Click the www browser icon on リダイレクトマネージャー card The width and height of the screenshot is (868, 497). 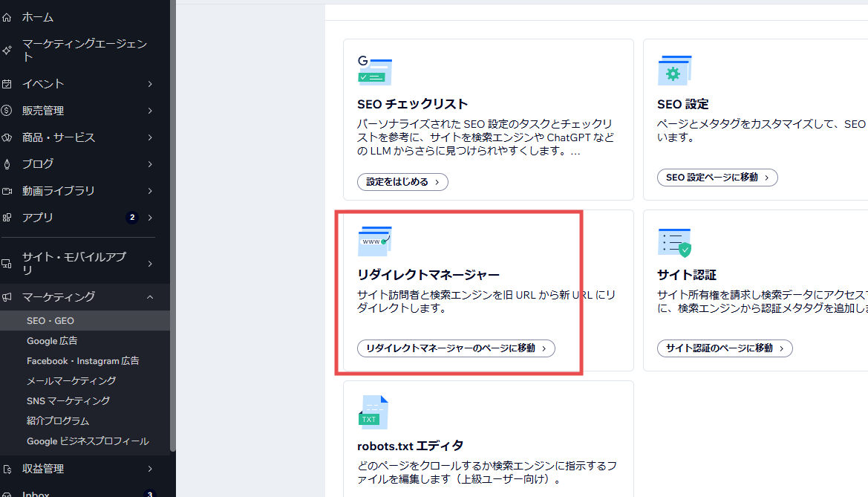click(x=374, y=240)
